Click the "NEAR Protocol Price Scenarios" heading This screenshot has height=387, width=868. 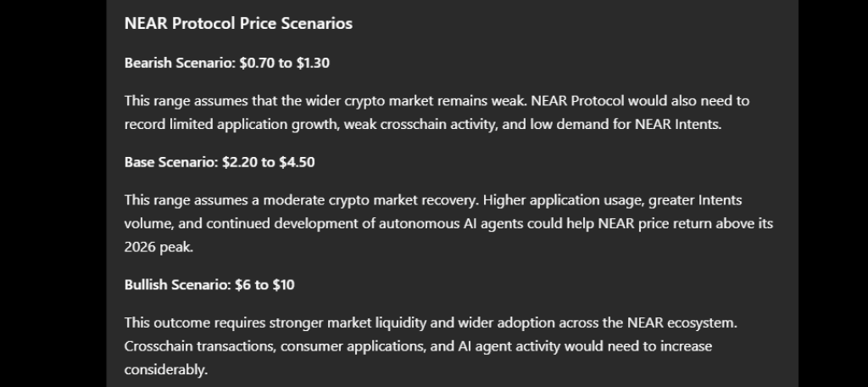(238, 23)
